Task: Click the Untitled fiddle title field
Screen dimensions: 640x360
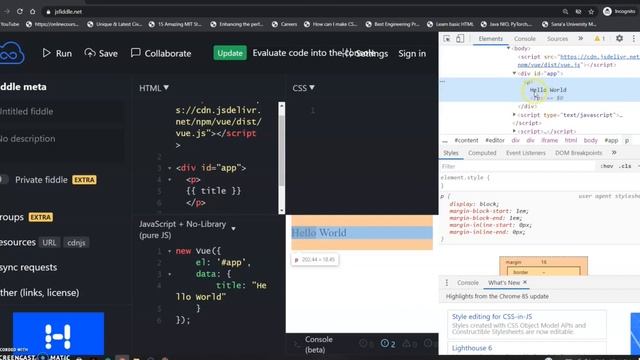Action: click(61, 111)
